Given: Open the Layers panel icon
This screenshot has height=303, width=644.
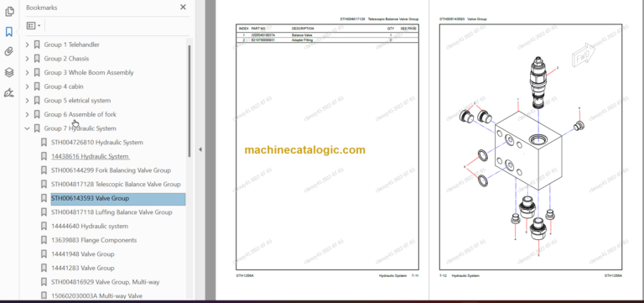Looking at the screenshot, I should pyautogui.click(x=9, y=72).
